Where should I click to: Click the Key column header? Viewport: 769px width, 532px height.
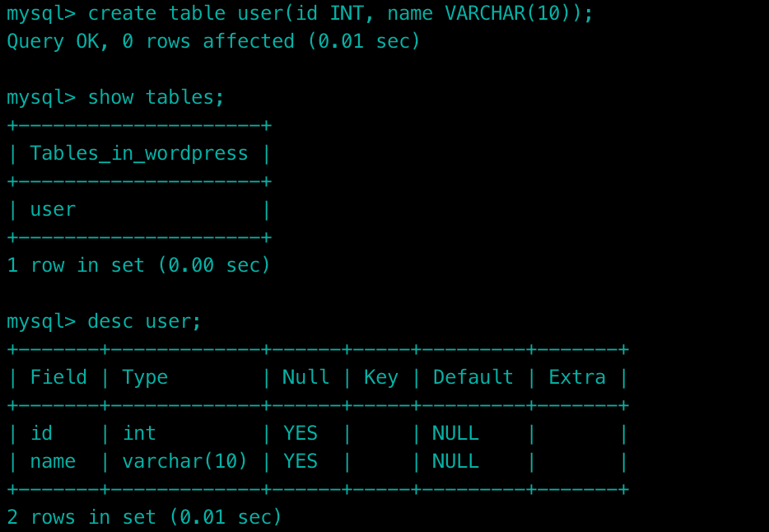pyautogui.click(x=380, y=377)
